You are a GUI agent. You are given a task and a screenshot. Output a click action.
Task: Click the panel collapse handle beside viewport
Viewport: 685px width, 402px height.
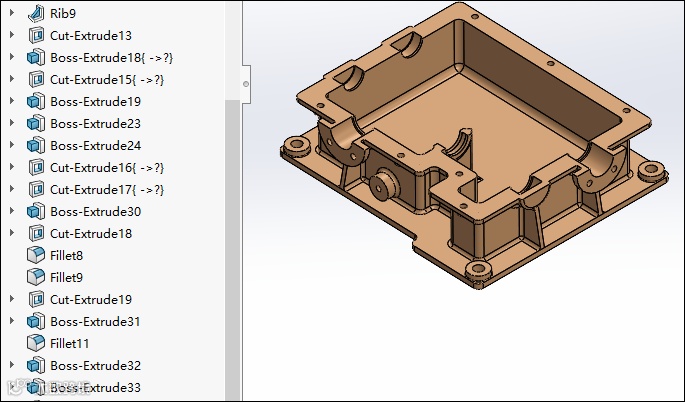click(246, 84)
